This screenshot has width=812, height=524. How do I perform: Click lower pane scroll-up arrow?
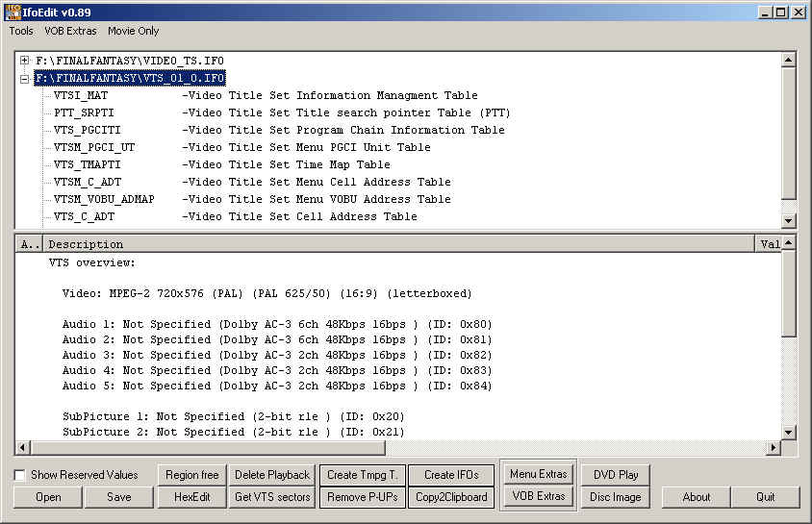(x=788, y=242)
